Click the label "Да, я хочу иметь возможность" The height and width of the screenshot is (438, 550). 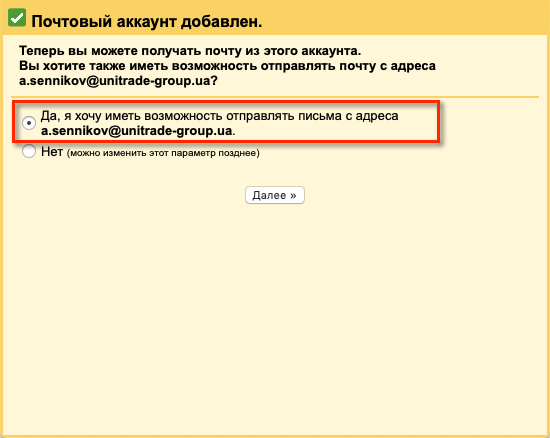(132, 116)
